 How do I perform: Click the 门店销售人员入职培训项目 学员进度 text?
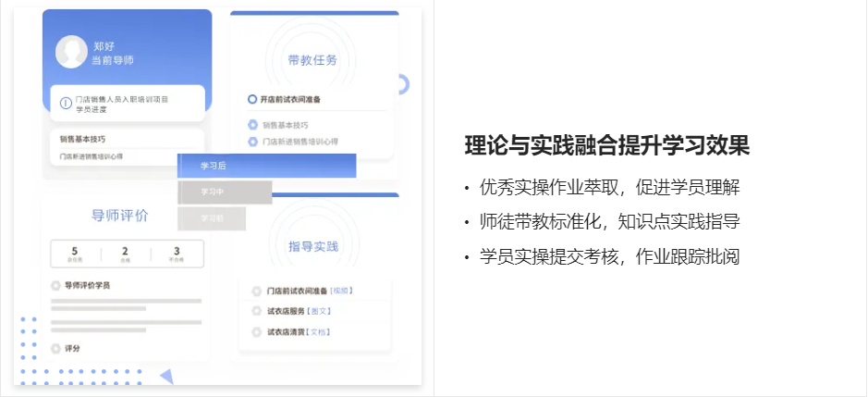[x=122, y=105]
